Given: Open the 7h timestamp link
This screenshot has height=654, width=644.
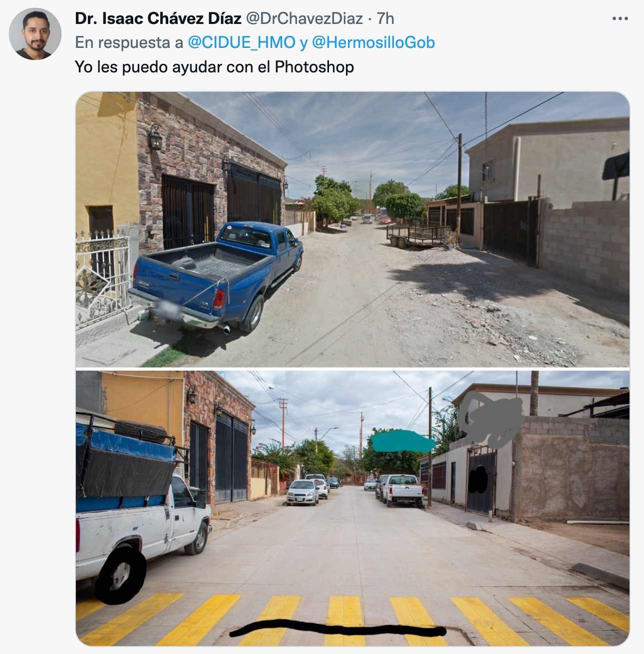Looking at the screenshot, I should pyautogui.click(x=385, y=18).
